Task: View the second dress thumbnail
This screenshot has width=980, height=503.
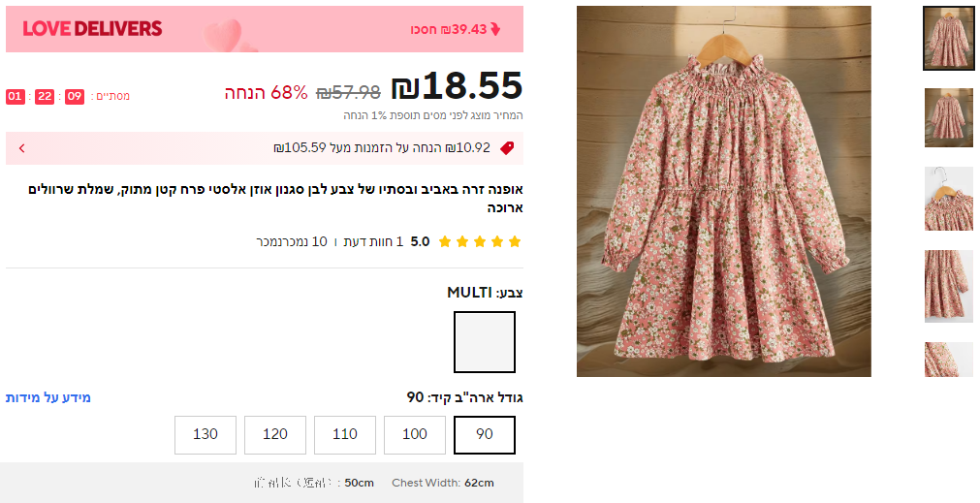Action: [948, 118]
